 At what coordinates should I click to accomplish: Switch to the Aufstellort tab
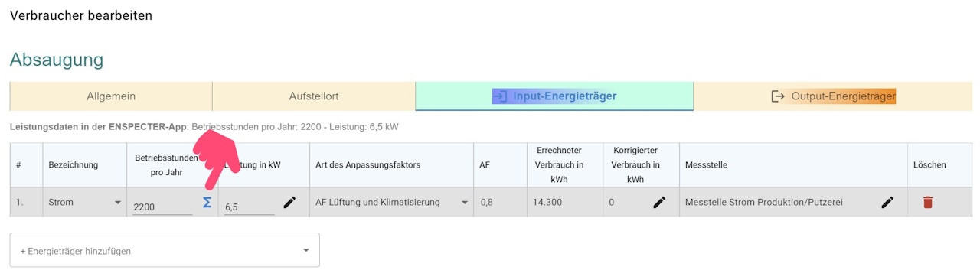[314, 96]
